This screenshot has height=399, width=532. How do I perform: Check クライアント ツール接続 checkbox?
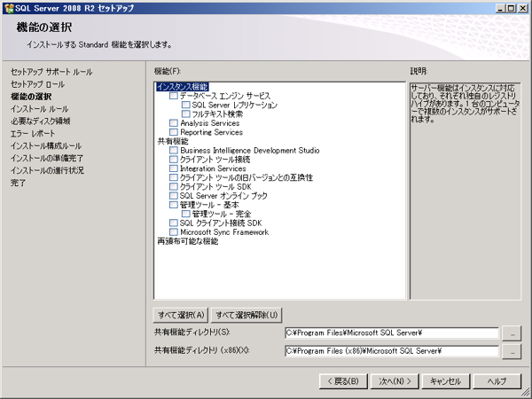[x=174, y=160]
